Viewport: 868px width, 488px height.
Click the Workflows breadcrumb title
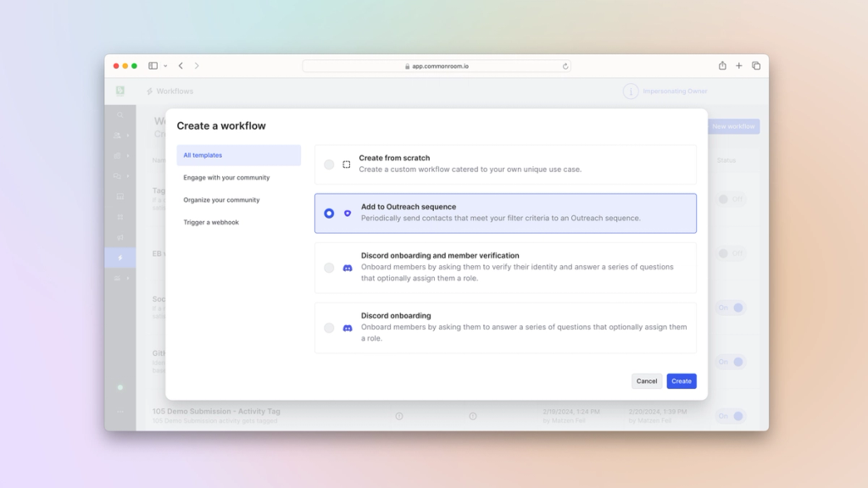coord(175,91)
